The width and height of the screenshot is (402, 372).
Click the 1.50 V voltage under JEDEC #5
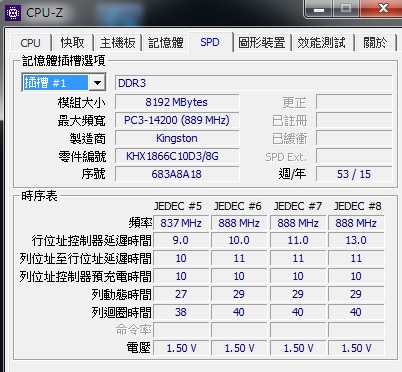tap(181, 348)
